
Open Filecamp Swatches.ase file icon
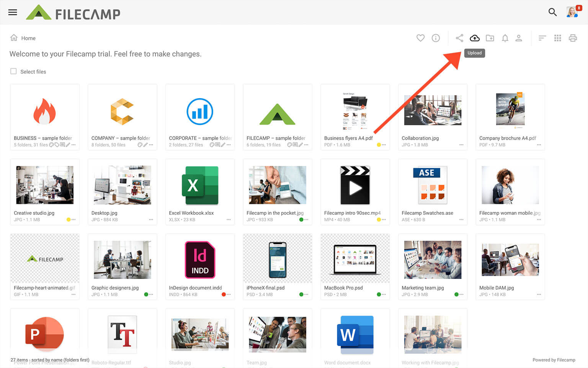tap(430, 185)
